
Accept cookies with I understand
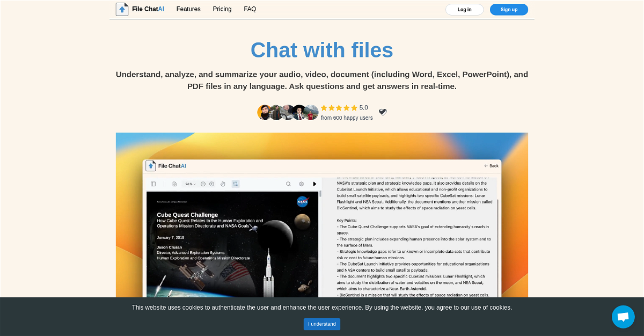tap(322, 324)
